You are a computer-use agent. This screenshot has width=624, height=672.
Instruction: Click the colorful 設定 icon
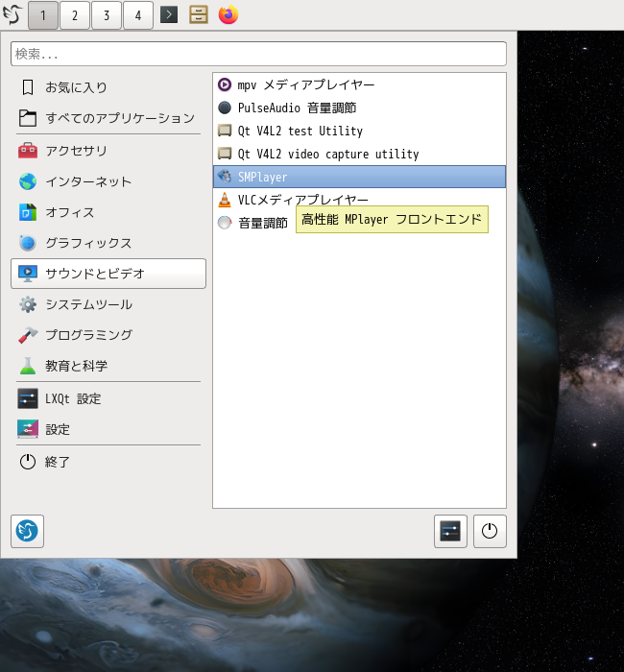(28, 429)
